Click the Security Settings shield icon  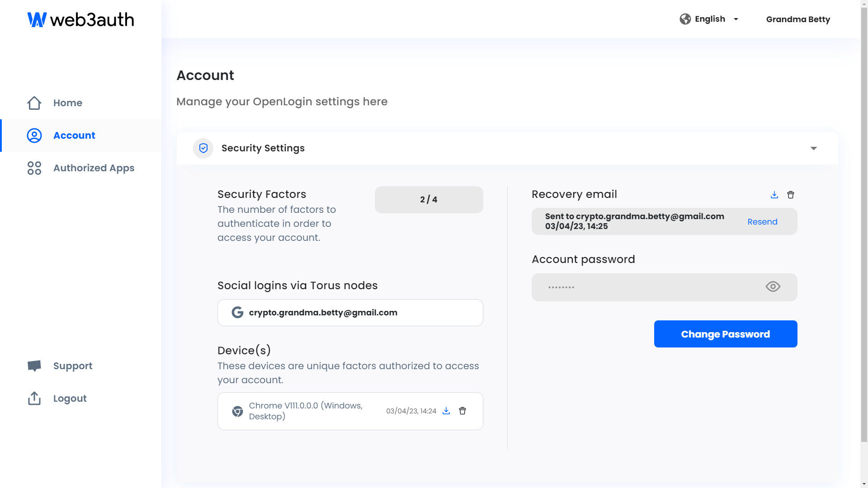click(203, 148)
